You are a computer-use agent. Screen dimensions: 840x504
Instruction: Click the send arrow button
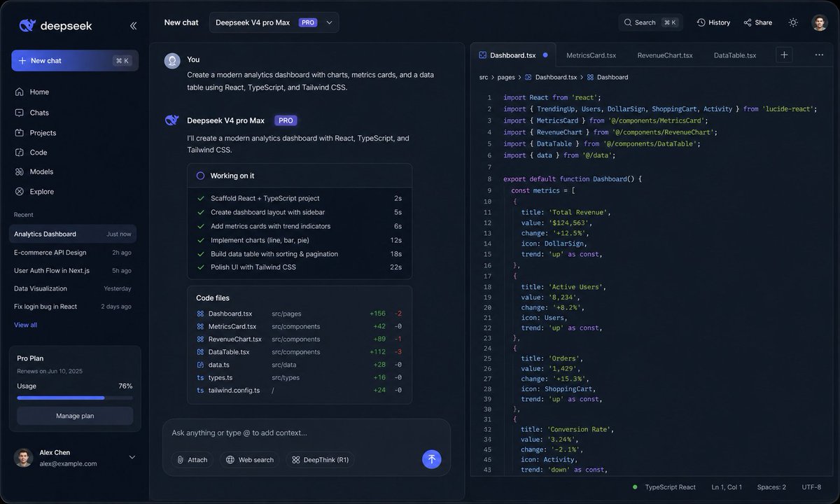point(432,459)
